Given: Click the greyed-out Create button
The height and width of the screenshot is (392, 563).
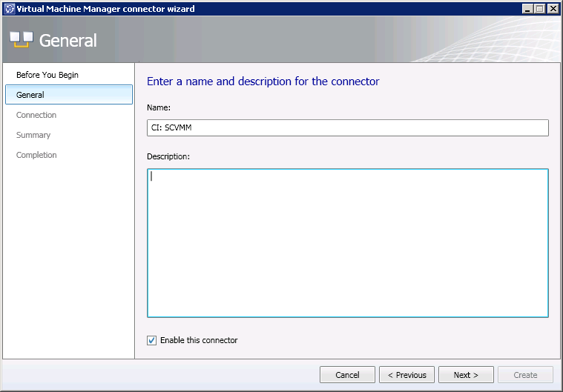Looking at the screenshot, I should click(526, 375).
